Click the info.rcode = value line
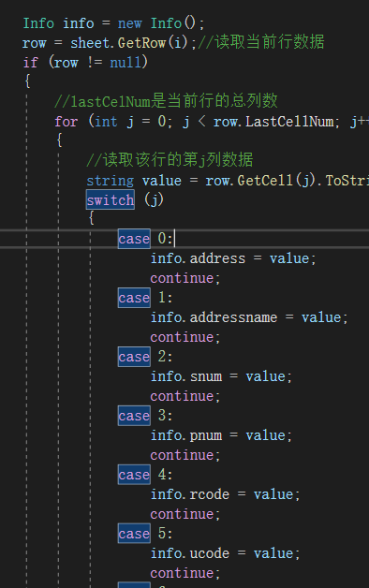This screenshot has width=369, height=588. 225,493
